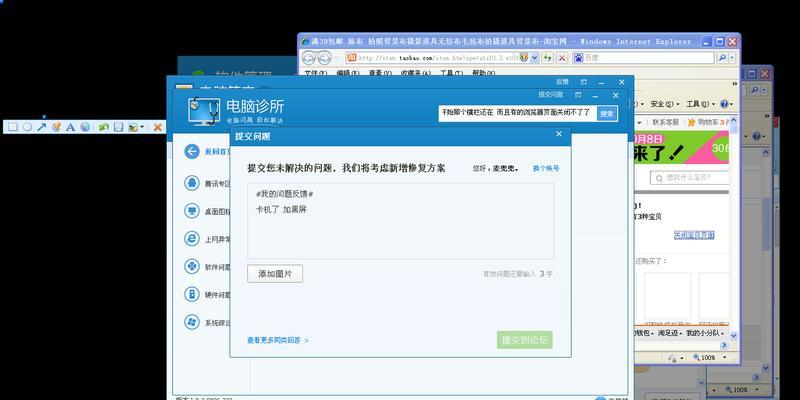Image resolution: width=800 pixels, height=400 pixels.
Task: Click the 电脑诊所 search input box
Action: tap(517, 113)
